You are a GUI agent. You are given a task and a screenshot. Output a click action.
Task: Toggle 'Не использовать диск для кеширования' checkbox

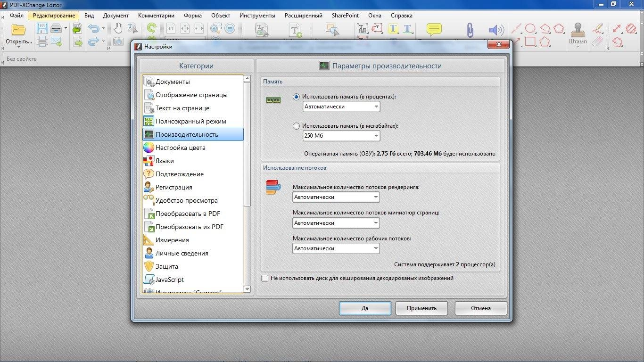264,278
